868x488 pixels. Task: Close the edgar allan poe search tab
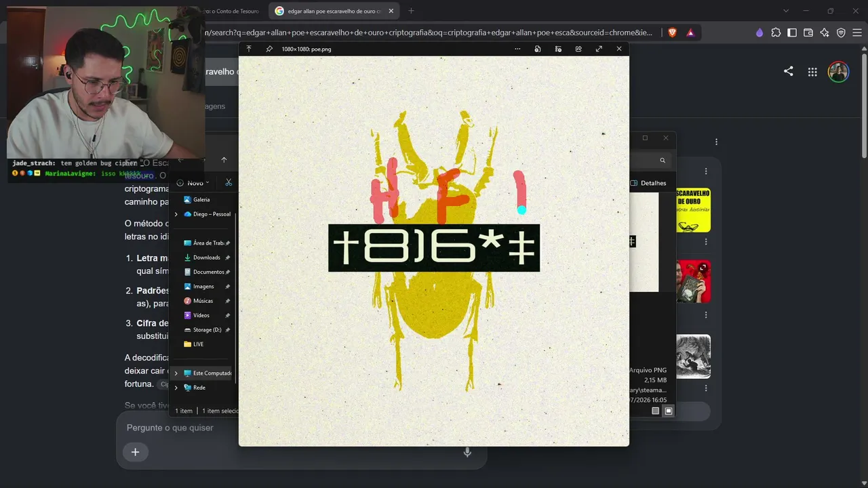click(391, 11)
